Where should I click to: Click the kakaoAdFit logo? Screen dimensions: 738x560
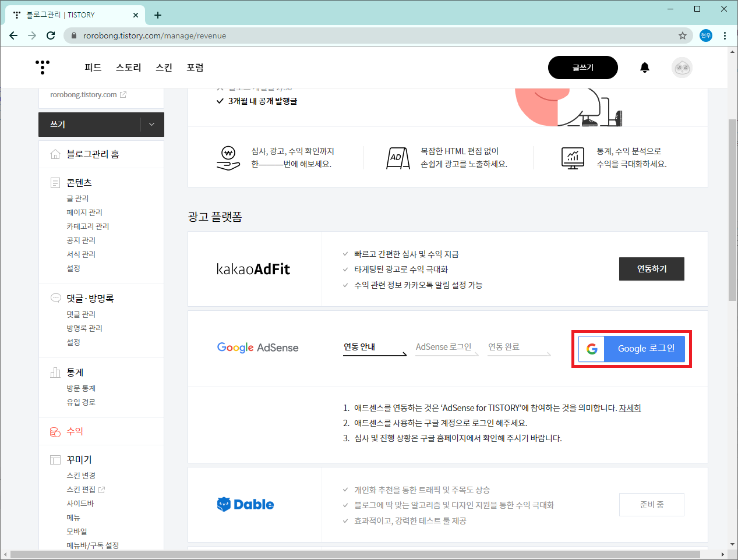pos(253,269)
